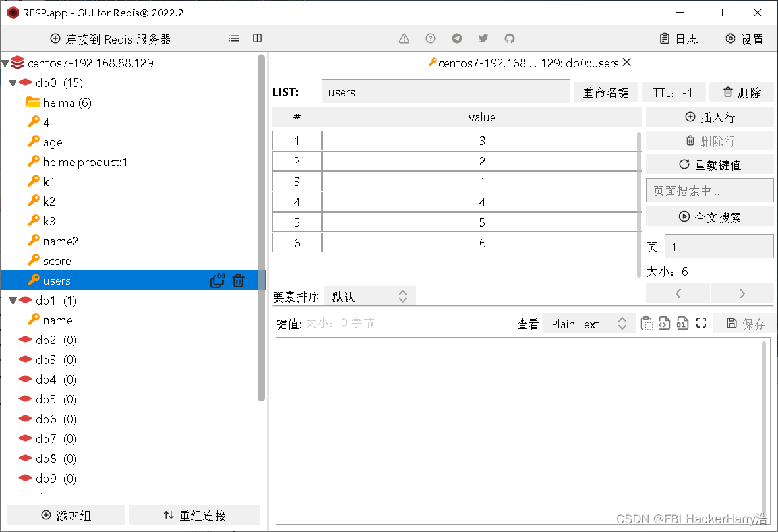778x532 pixels.
Task: Click the LIST key name input field
Action: (x=446, y=92)
